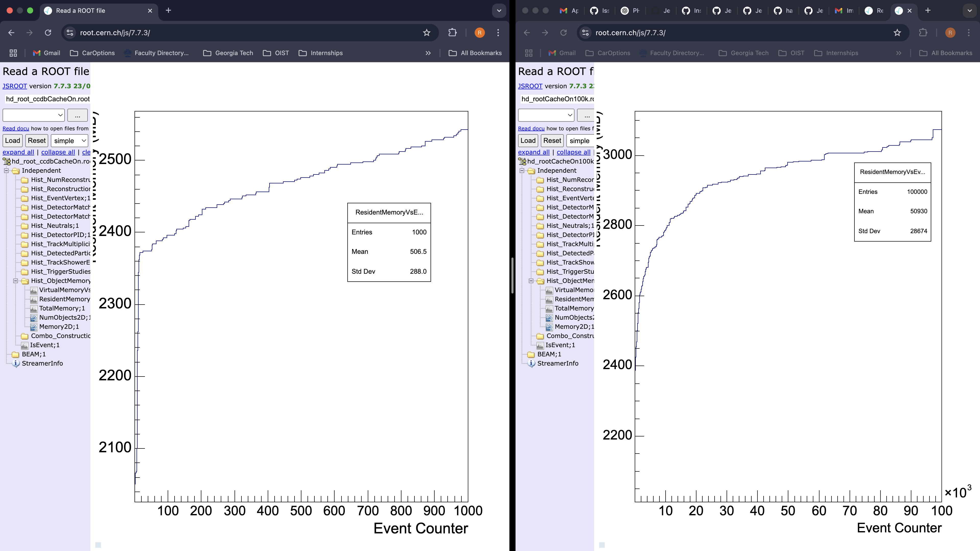Click the StreamerInfo icon in left tree
Viewport: 980px width, 551px height.
16,364
